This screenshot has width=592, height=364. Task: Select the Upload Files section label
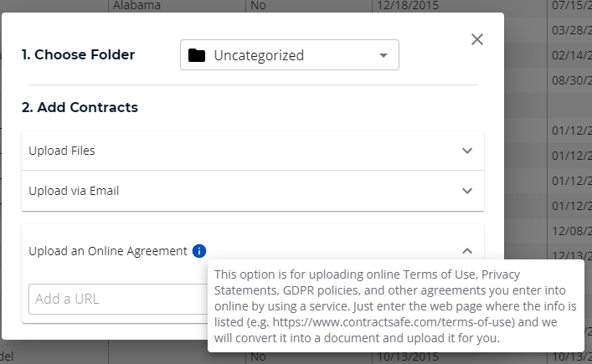pyautogui.click(x=62, y=151)
